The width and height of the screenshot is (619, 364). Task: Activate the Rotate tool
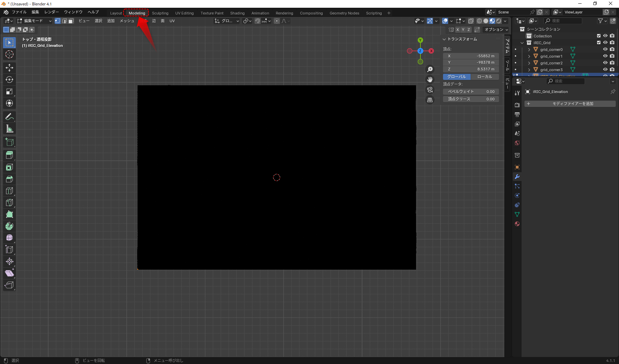9,80
